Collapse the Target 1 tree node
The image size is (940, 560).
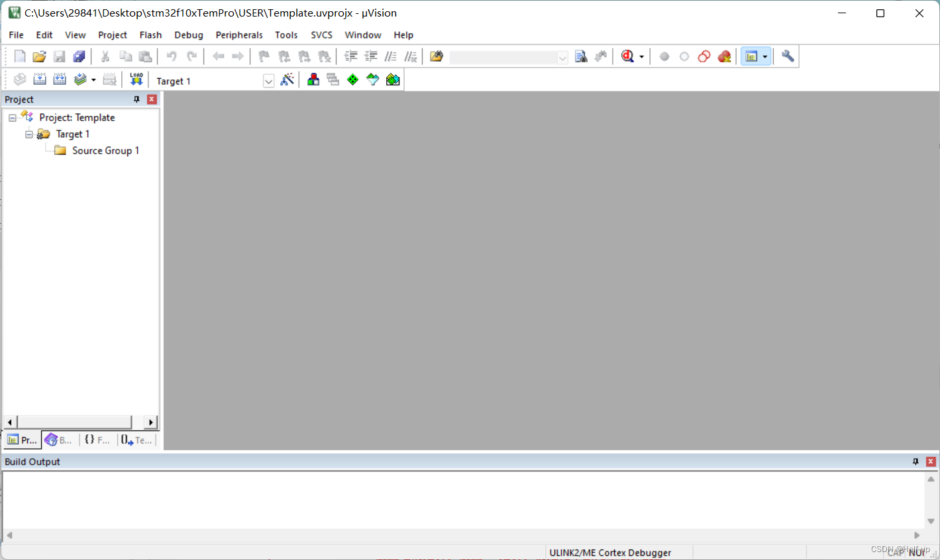coord(29,134)
